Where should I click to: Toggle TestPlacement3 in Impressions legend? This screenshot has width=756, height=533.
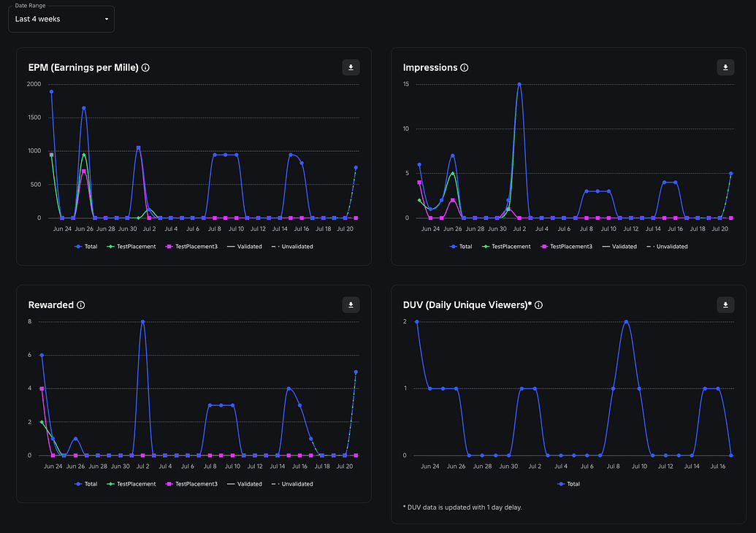566,246
